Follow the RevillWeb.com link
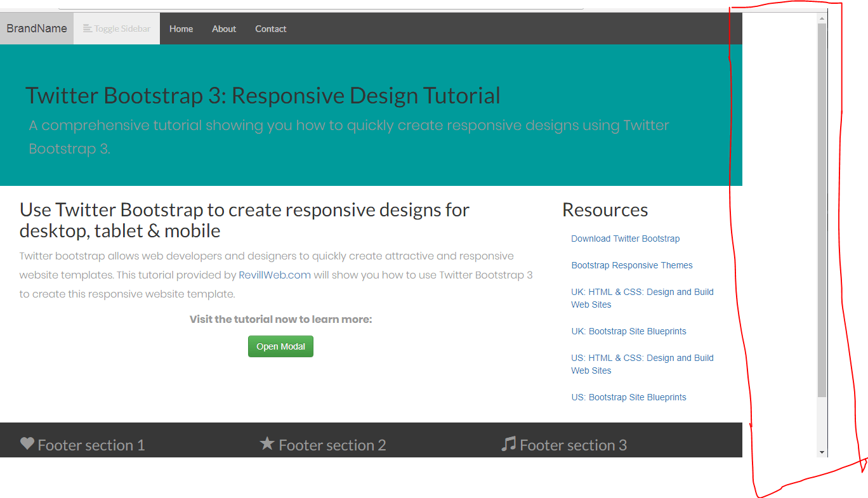Viewport: 868px width, 498px height. pos(275,275)
